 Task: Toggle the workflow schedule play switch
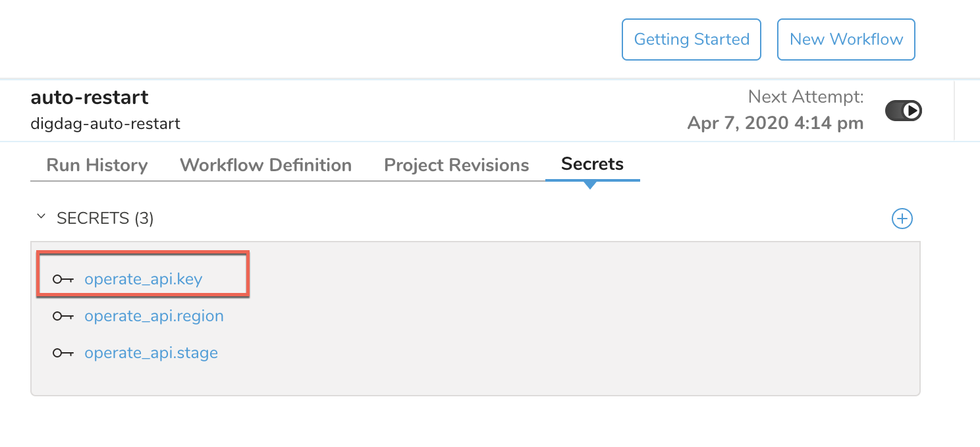click(x=903, y=111)
